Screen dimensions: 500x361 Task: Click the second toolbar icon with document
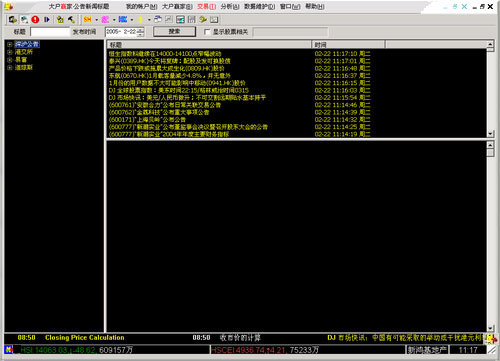click(x=24, y=20)
